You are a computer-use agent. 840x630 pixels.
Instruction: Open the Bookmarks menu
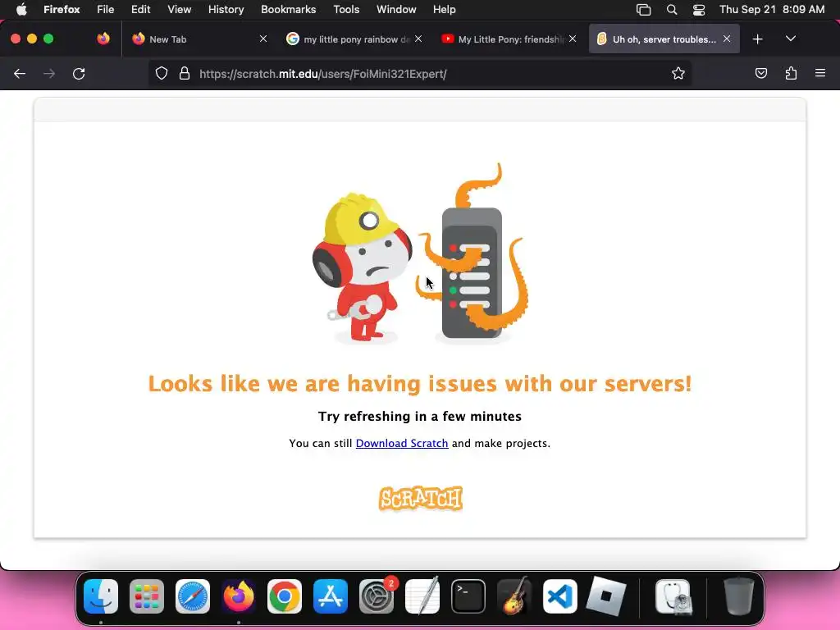(288, 10)
